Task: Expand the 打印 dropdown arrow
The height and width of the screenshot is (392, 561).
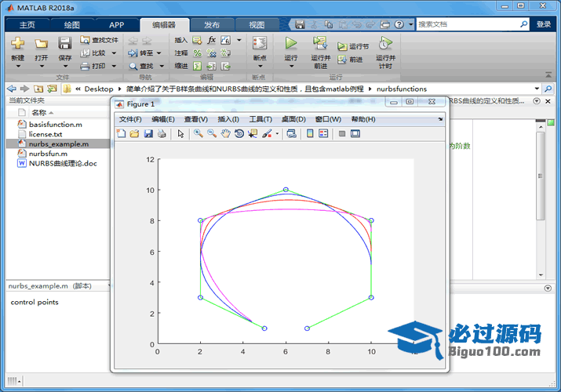Action: click(114, 66)
